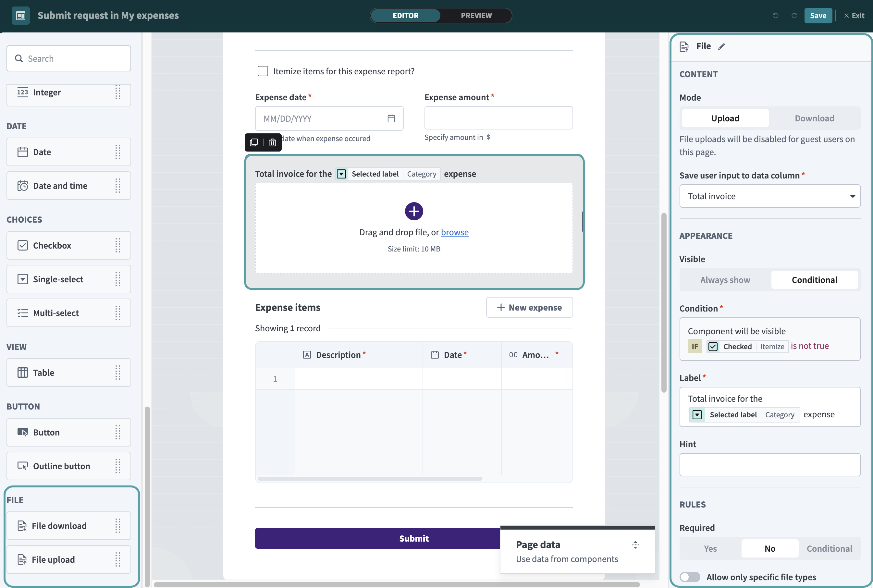Select the File upload component
Image resolution: width=873 pixels, height=588 pixels.
point(68,559)
